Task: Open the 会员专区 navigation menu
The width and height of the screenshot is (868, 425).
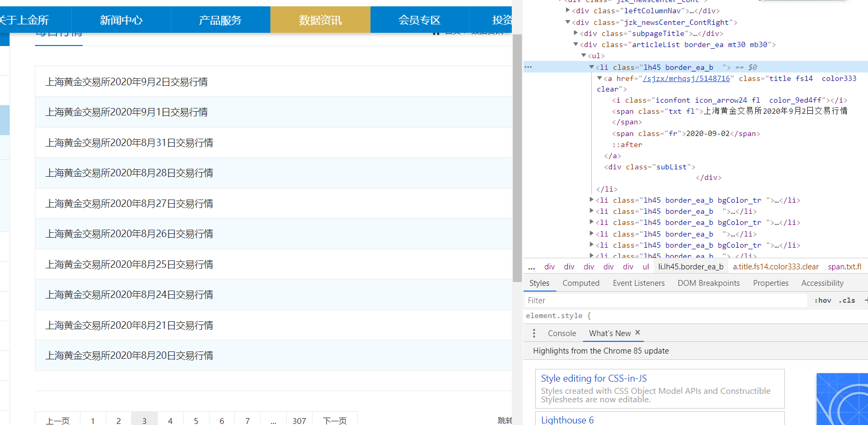Action: tap(420, 20)
